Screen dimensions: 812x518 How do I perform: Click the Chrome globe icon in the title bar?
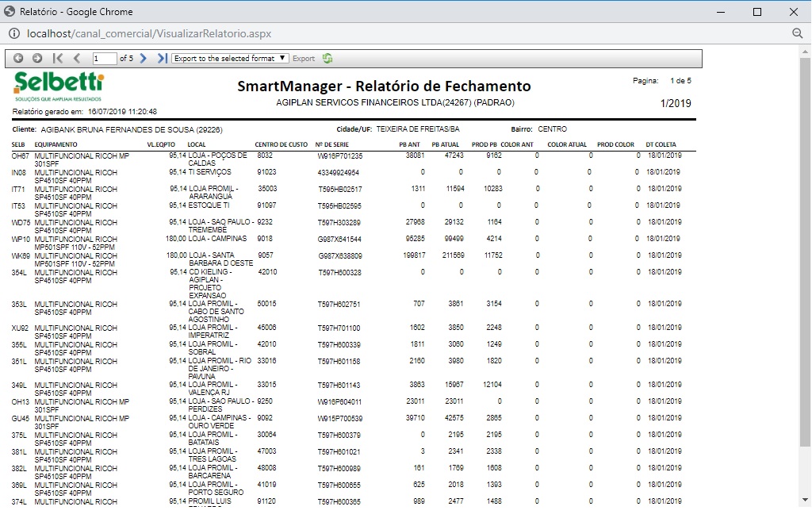click(x=10, y=11)
